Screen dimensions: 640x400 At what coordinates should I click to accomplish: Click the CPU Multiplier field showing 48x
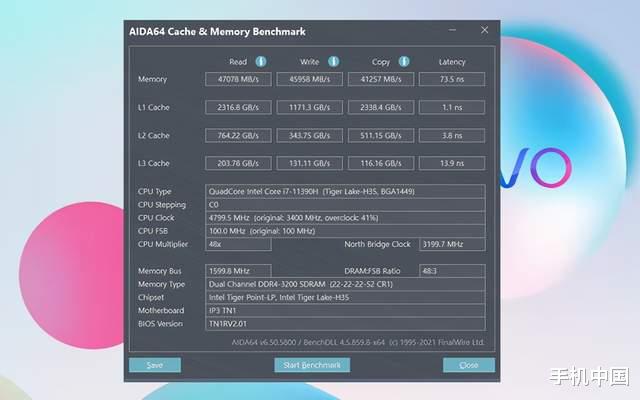tap(238, 244)
